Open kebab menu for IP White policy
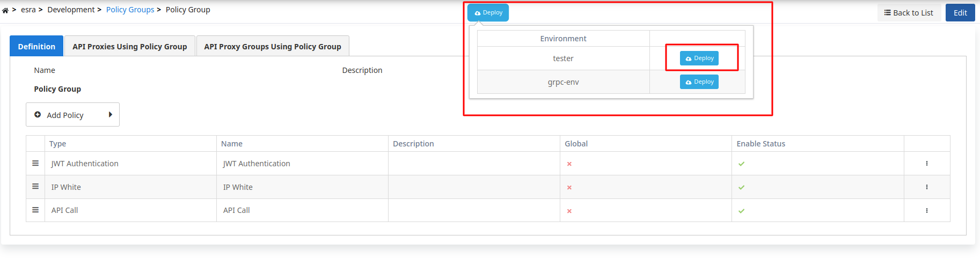This screenshot has height=273, width=980. [926, 187]
